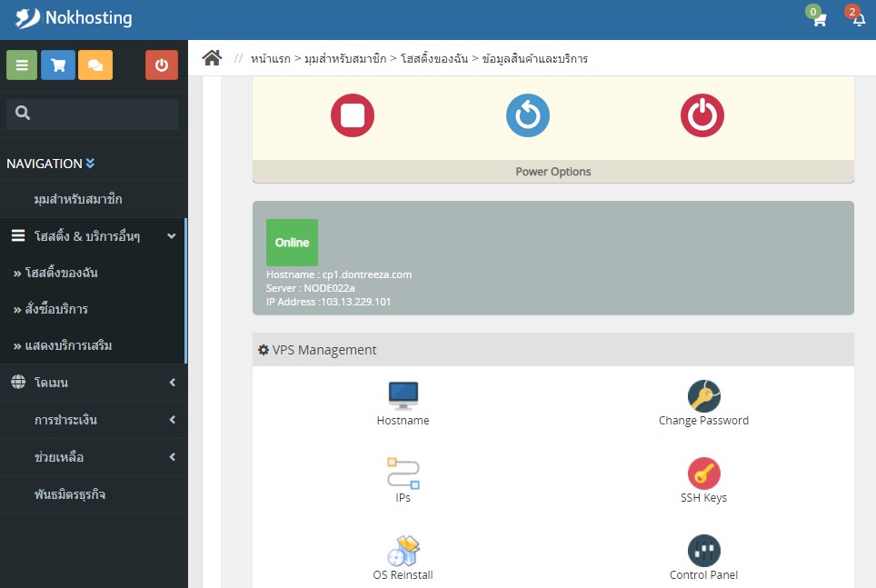
Task: Expand the การชำระเงิน menu
Action: tap(93, 420)
